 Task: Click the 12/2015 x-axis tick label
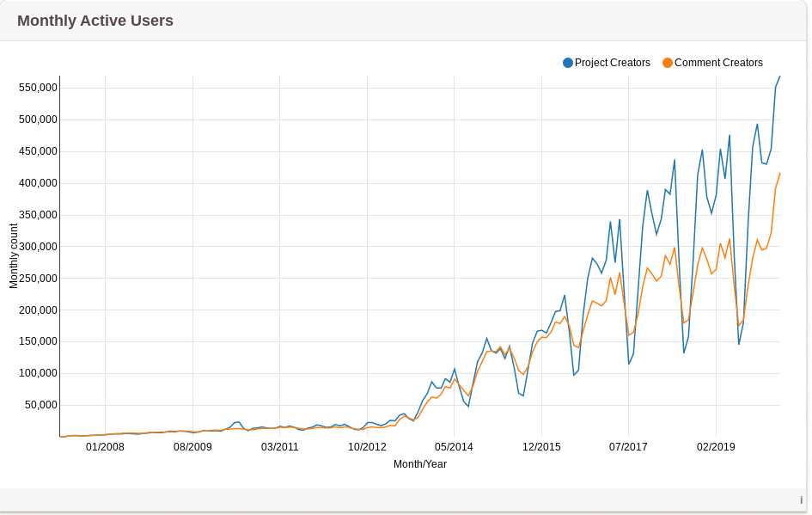tap(541, 447)
